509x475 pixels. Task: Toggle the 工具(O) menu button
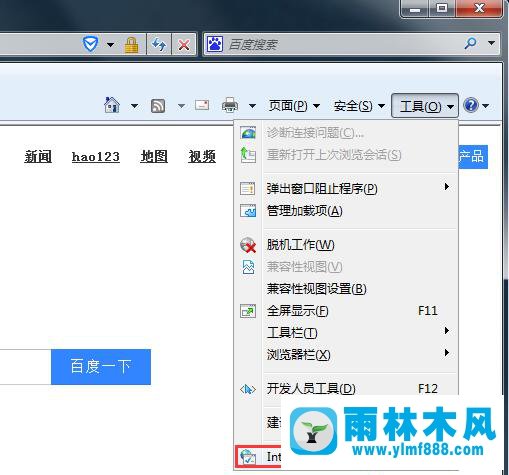coord(425,106)
